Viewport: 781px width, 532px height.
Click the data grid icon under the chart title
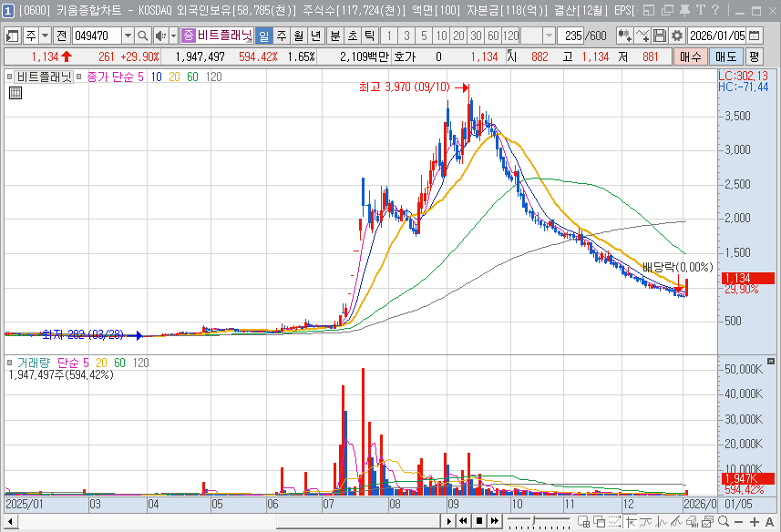[x=15, y=93]
